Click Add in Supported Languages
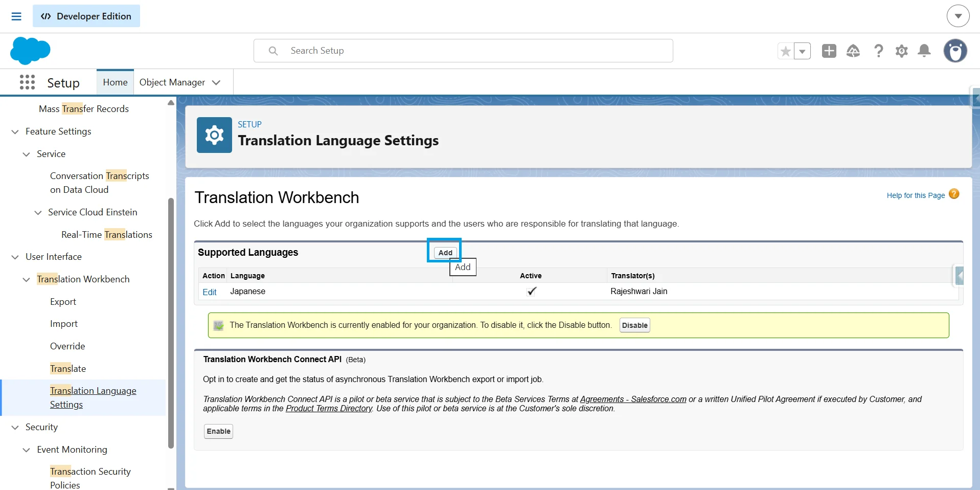This screenshot has height=490, width=980. click(x=445, y=253)
